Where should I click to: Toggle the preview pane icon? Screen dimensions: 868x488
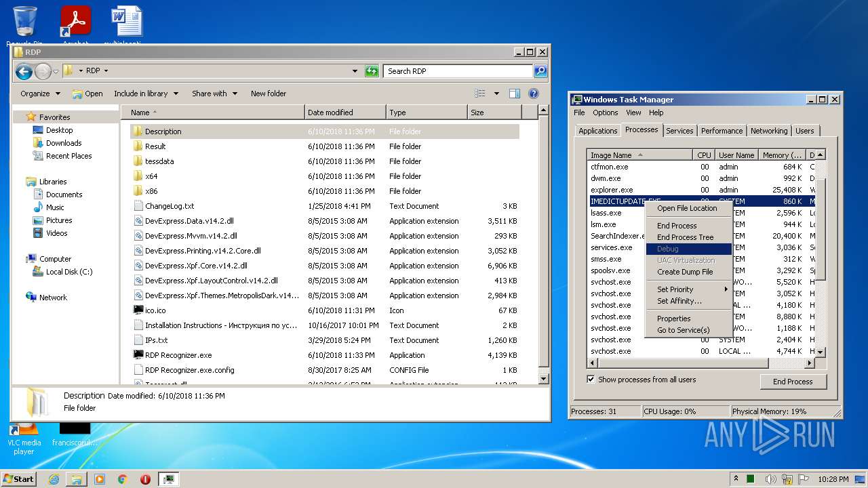pyautogui.click(x=515, y=94)
